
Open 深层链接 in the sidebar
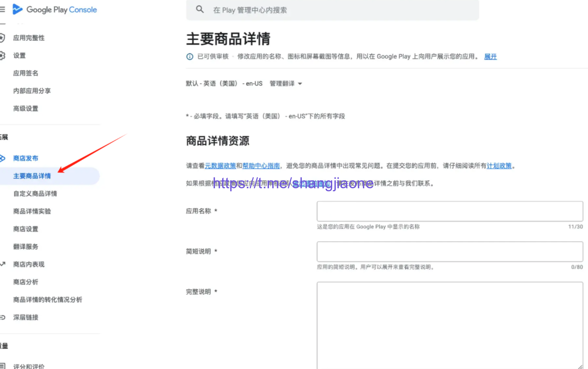point(26,317)
